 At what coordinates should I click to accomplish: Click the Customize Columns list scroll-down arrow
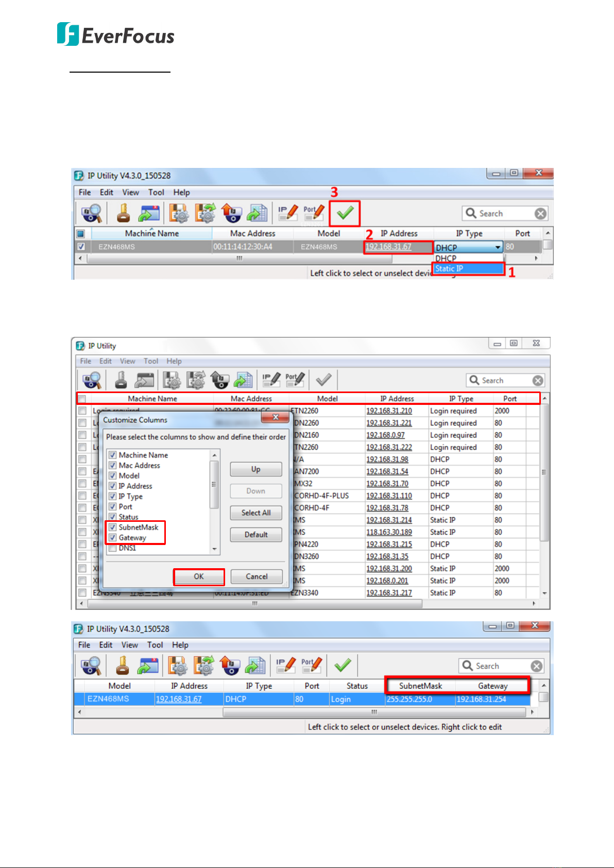tap(215, 550)
